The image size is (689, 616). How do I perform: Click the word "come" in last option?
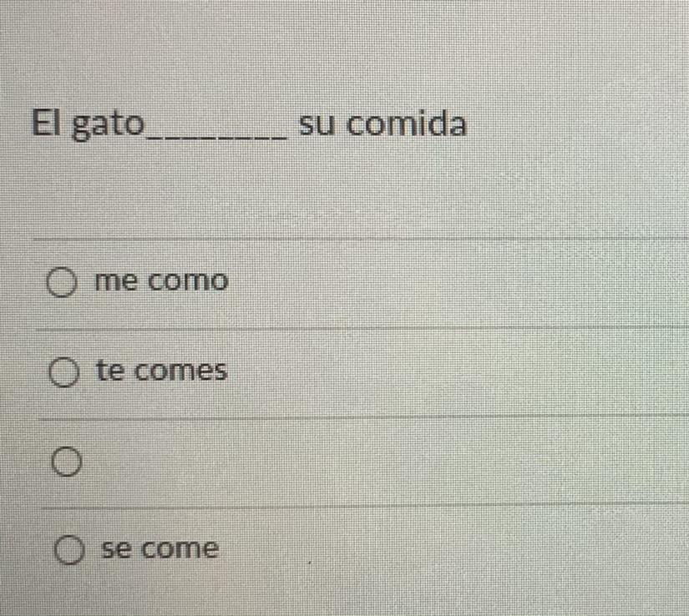[x=180, y=549]
